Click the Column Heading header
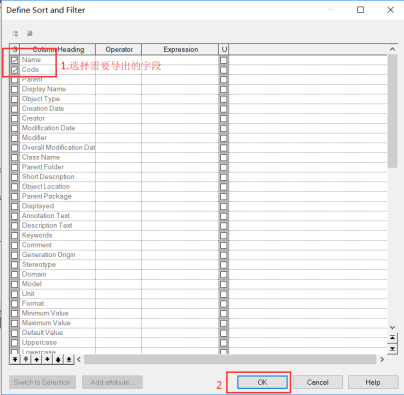Image resolution: width=404 pixels, height=395 pixels. (58, 49)
